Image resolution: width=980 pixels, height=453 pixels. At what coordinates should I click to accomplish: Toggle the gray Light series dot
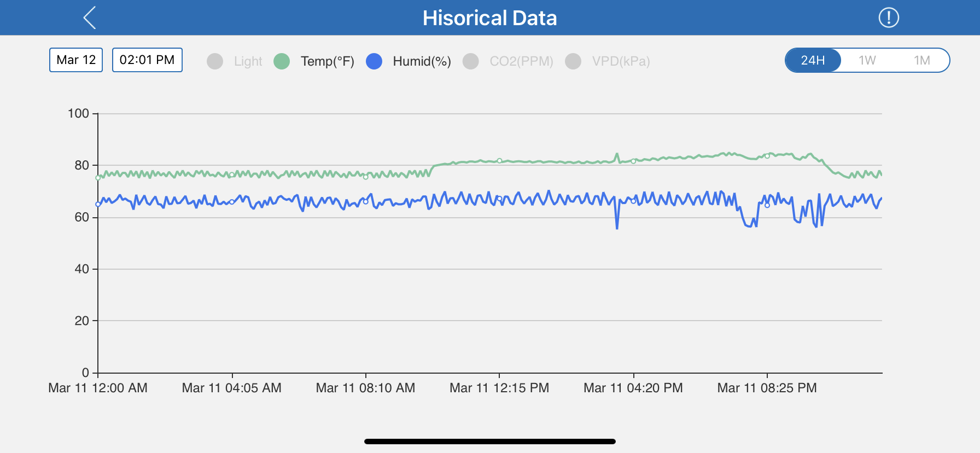tap(215, 61)
